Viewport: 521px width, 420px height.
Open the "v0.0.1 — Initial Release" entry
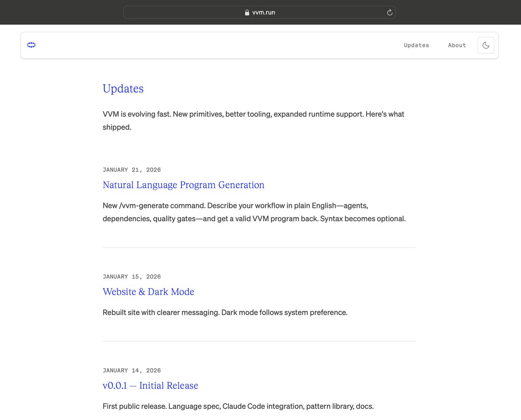150,385
